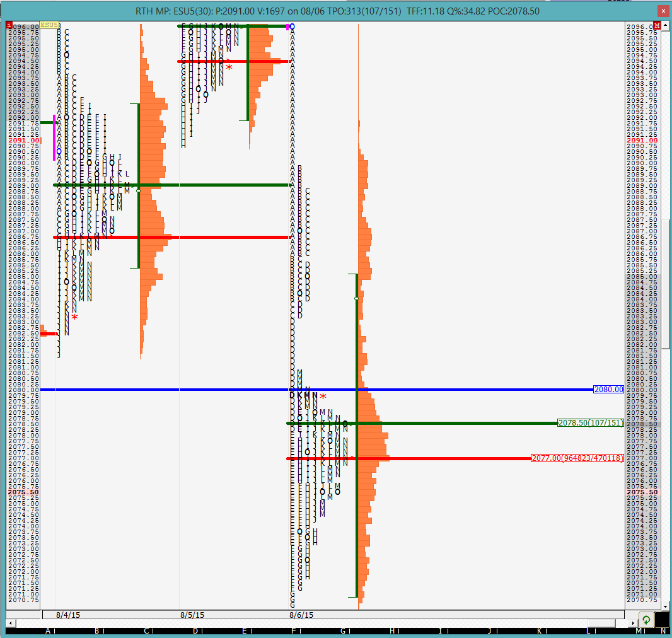The width and height of the screenshot is (672, 638).
Task: Click the black box beside refresh icon
Action: pyautogui.click(x=662, y=620)
